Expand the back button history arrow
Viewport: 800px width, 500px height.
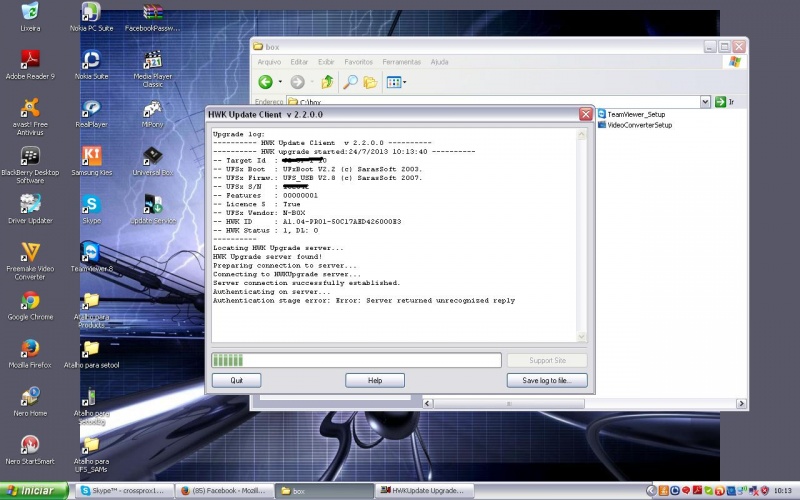(280, 82)
